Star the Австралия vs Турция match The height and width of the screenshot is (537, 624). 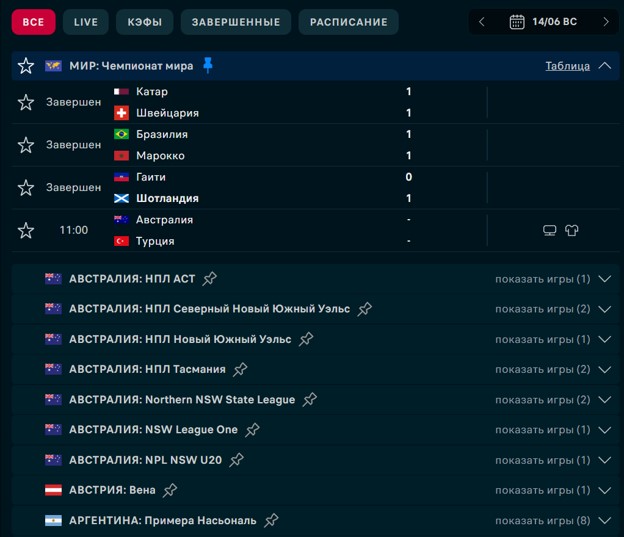(x=26, y=230)
